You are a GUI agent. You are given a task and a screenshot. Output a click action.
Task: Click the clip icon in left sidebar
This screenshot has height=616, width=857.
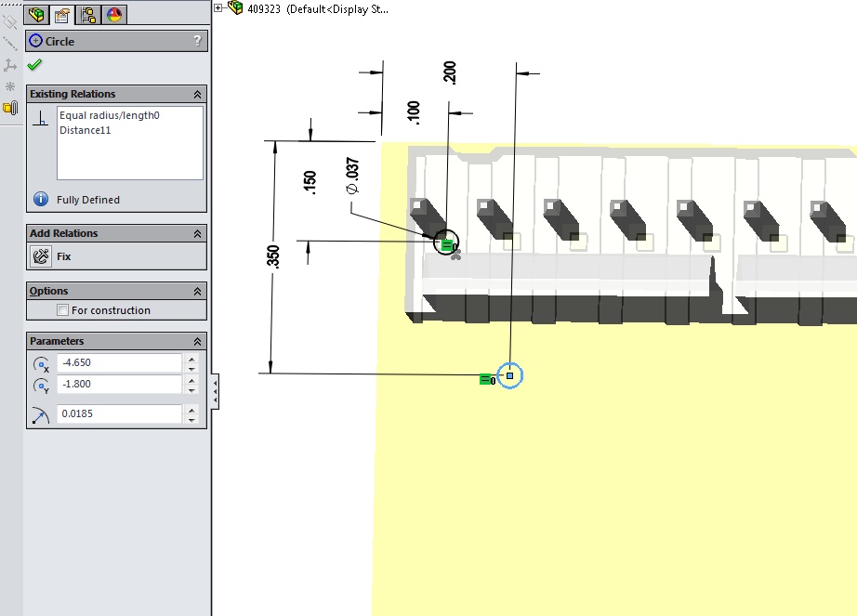10,108
